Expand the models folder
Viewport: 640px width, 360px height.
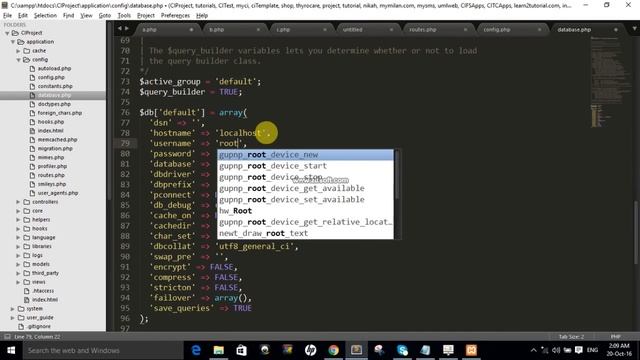18,264
